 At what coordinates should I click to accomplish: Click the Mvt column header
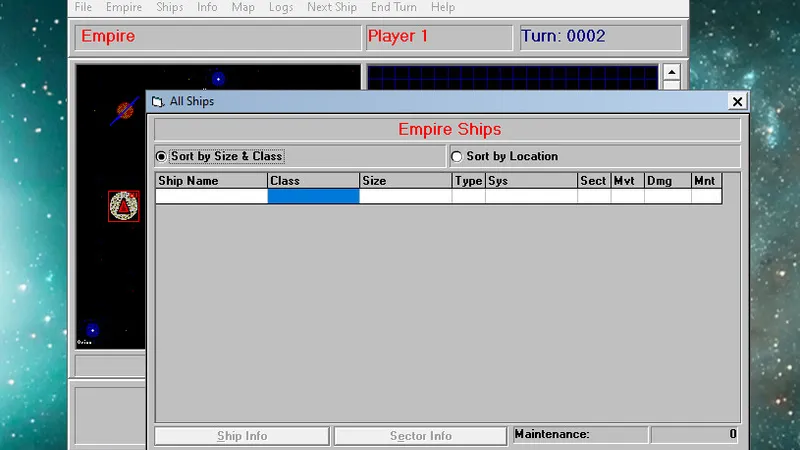(627, 181)
